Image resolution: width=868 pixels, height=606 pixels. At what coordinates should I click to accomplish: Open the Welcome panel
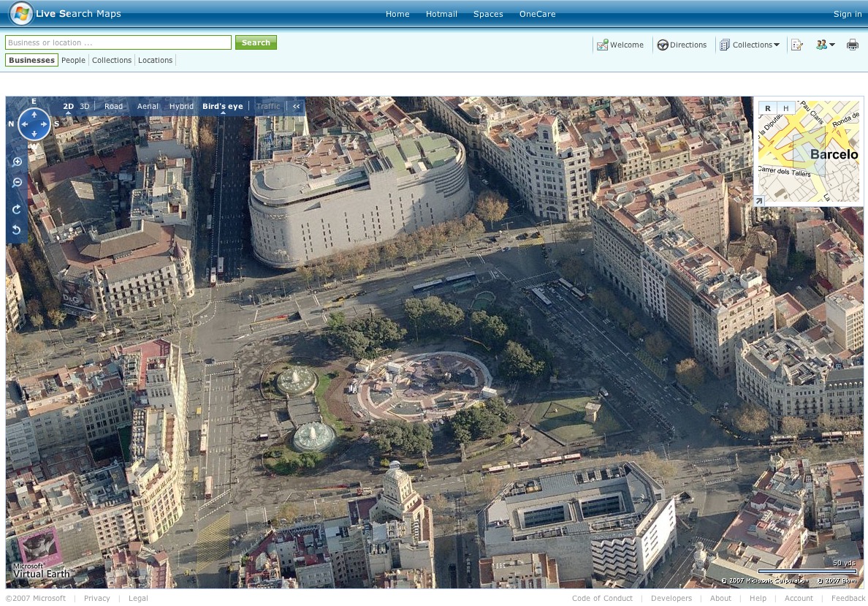(x=620, y=45)
